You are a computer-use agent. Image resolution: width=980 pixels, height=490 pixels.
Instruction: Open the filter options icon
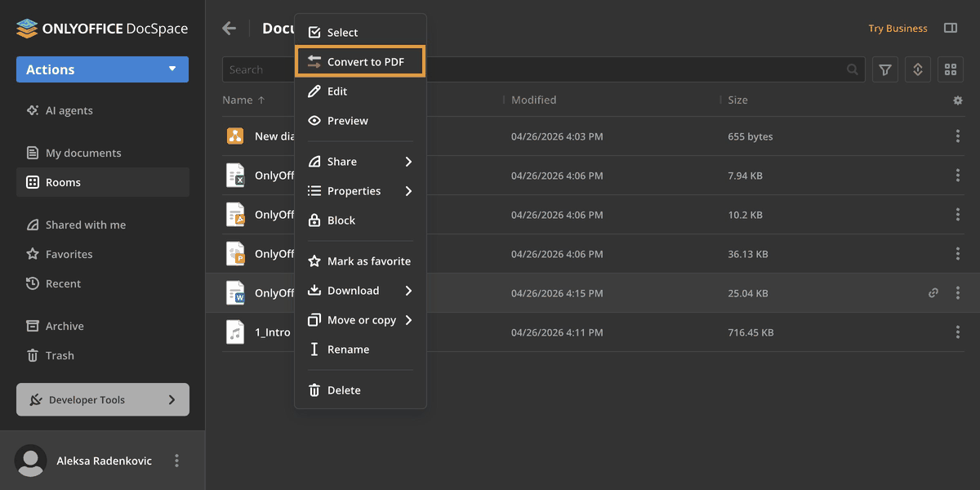885,69
